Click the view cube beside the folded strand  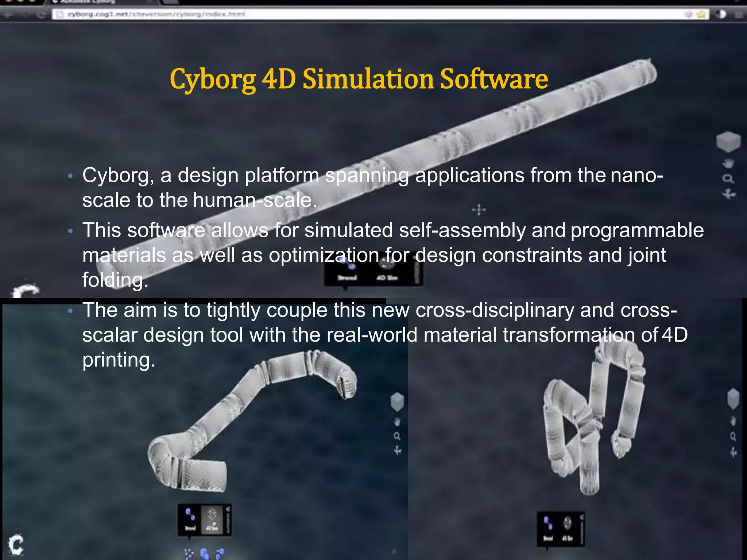pos(733,399)
